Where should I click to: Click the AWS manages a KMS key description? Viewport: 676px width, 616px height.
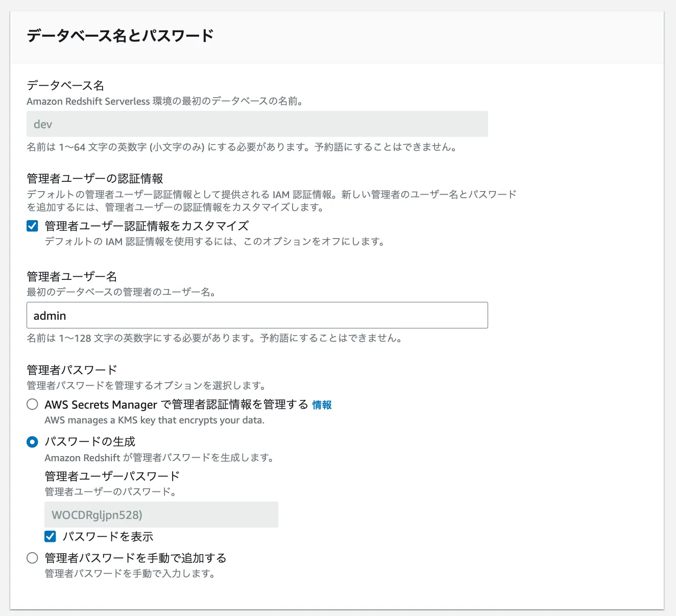point(154,420)
